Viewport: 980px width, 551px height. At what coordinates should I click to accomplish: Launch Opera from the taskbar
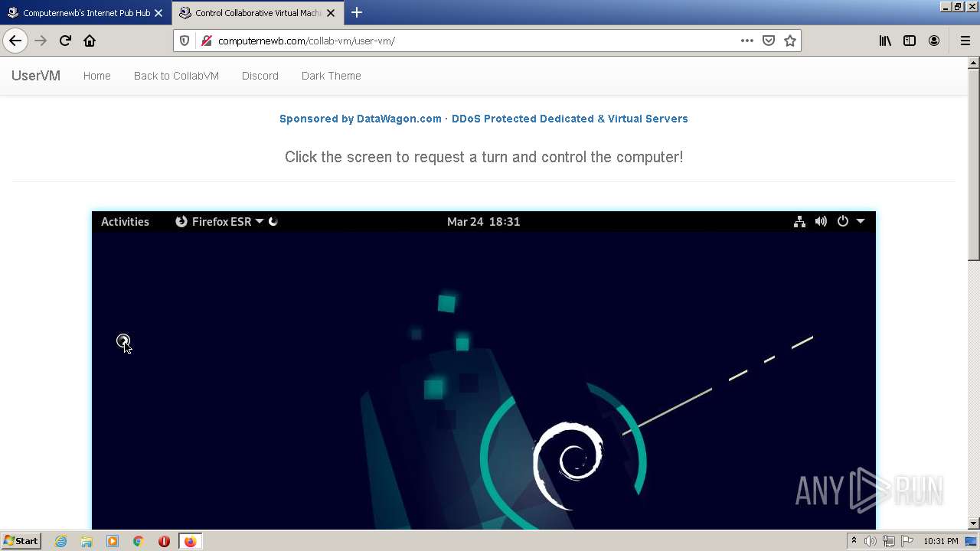pos(164,541)
